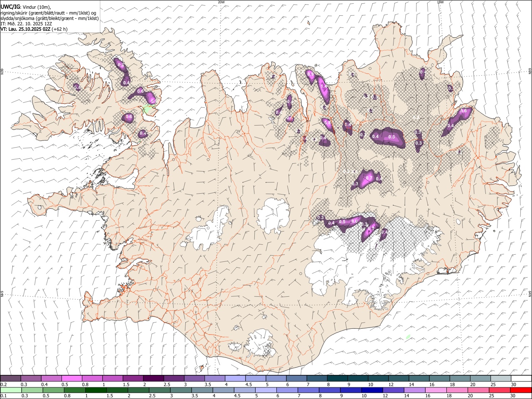Screen dimensions: 532x399
Task: Click the UWC/IG title text
Action: (x=10, y=6)
